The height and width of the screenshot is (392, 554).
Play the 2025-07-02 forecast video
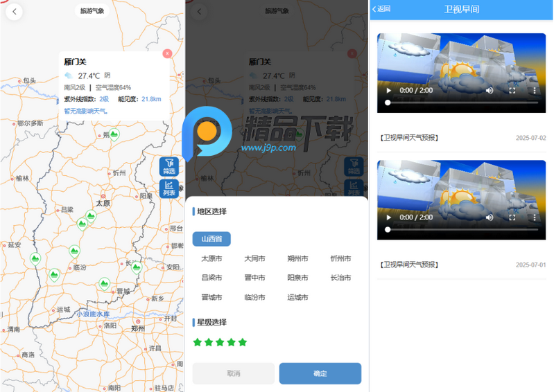(389, 90)
